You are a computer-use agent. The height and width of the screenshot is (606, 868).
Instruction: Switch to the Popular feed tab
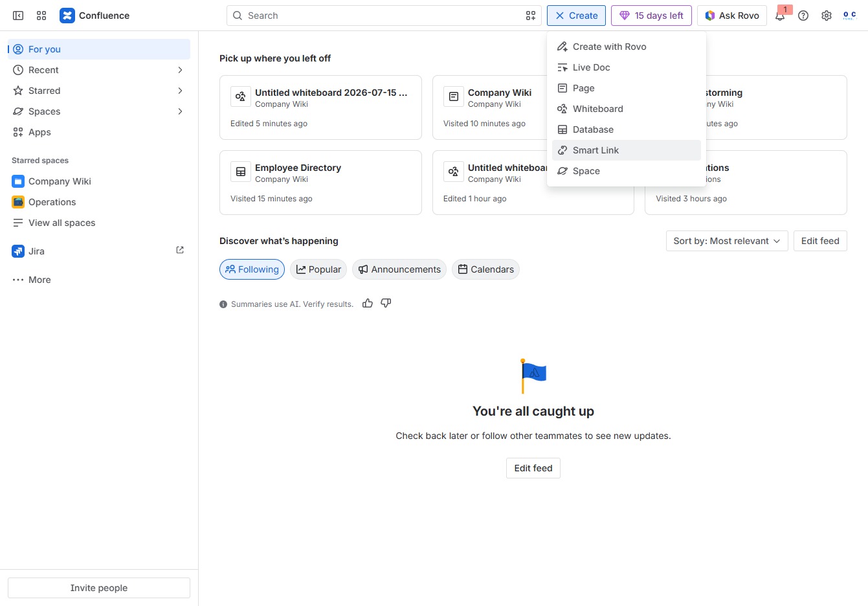[318, 269]
